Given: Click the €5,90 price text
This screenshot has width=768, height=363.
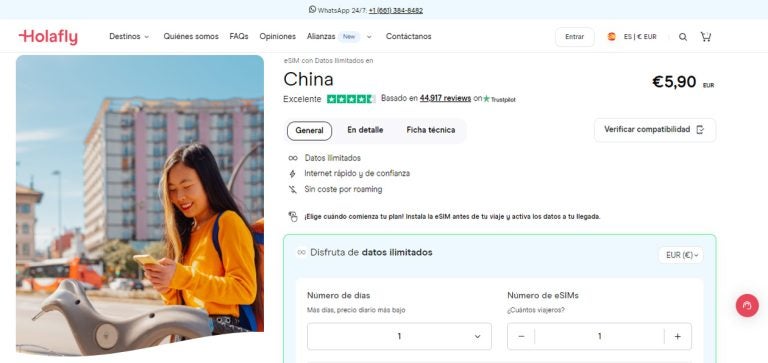Looking at the screenshot, I should (x=674, y=81).
